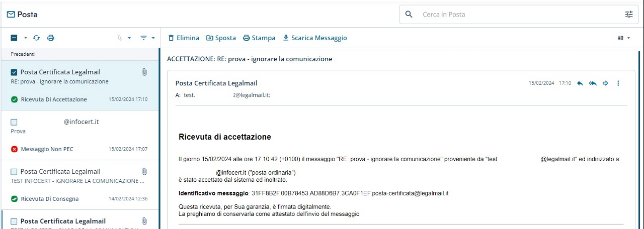Click Elimina to delete the message
The width and height of the screenshot is (644, 229).
click(184, 38)
